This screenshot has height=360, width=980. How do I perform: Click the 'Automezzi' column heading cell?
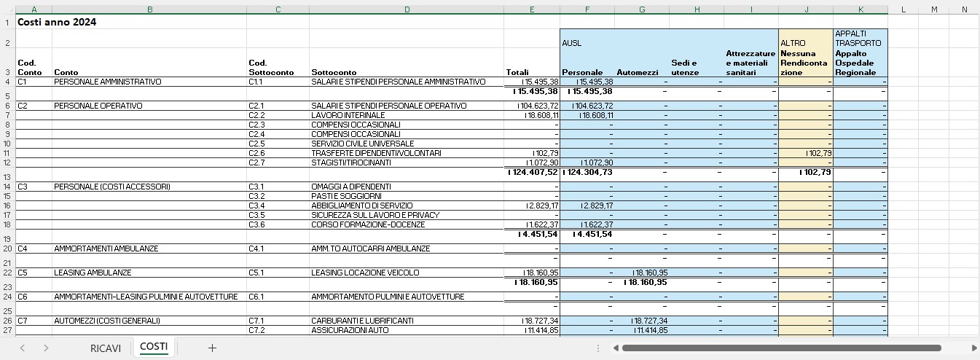[642, 63]
